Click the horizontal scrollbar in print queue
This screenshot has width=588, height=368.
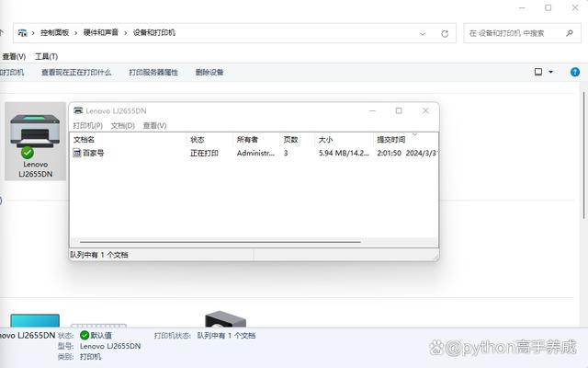[220, 242]
